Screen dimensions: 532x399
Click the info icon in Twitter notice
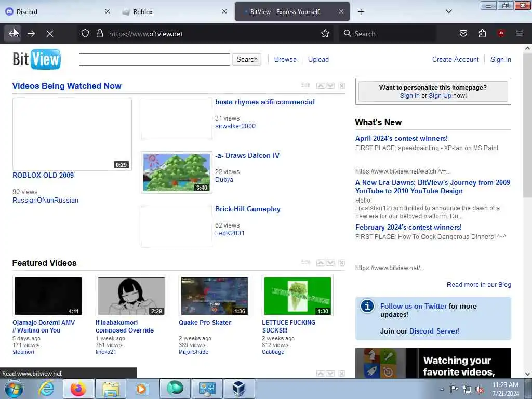point(367,306)
